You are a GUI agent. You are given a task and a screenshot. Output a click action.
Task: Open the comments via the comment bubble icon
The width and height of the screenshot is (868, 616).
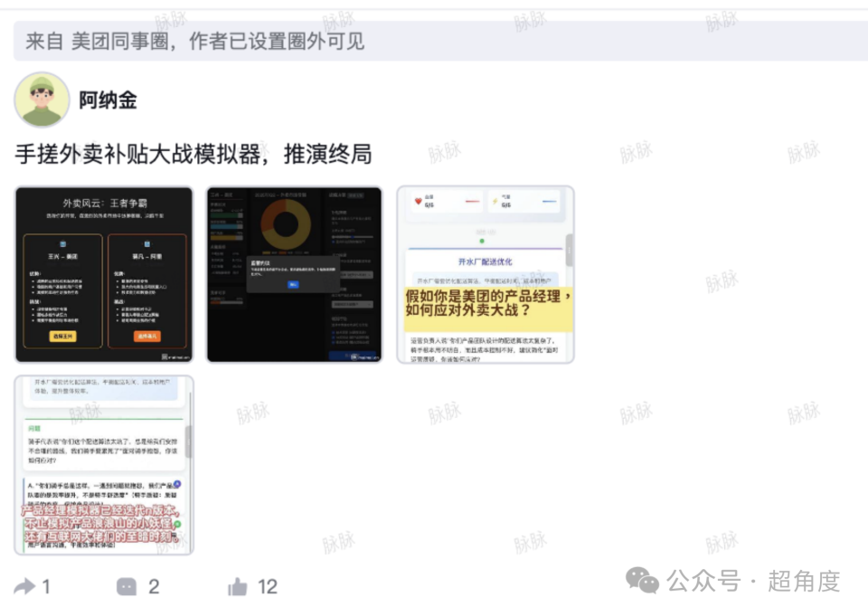127,586
